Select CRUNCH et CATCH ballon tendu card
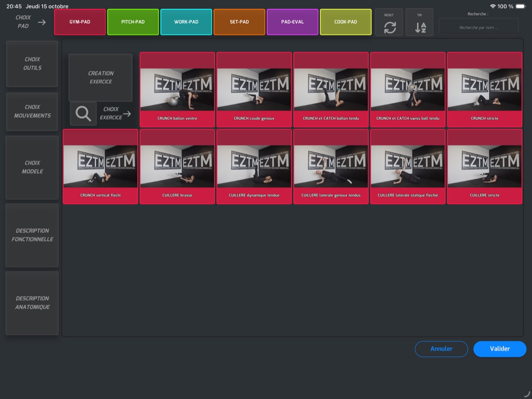The image size is (532, 399). (x=331, y=90)
